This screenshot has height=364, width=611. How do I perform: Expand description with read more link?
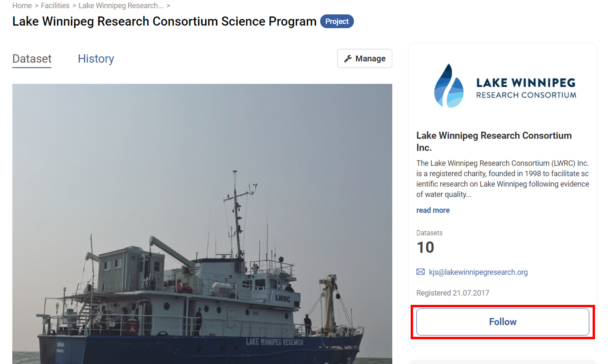click(x=433, y=210)
